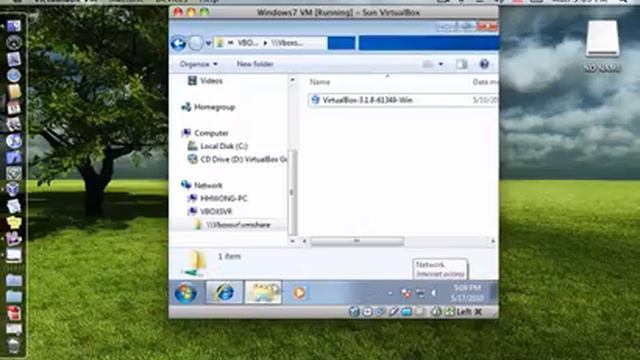Launch Windows Media Player from taskbar
Image resolution: width=640 pixels, height=360 pixels.
(x=299, y=293)
